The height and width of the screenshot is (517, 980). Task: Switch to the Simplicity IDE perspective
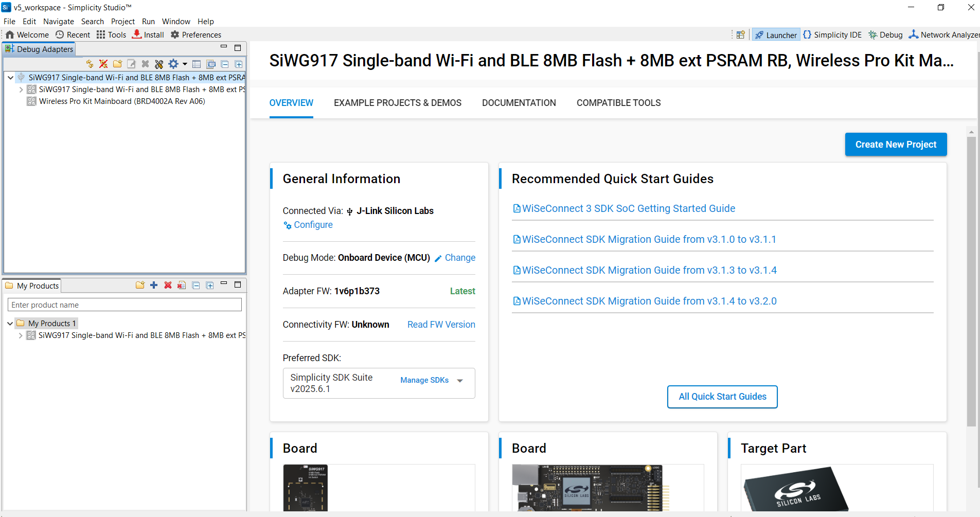point(832,34)
